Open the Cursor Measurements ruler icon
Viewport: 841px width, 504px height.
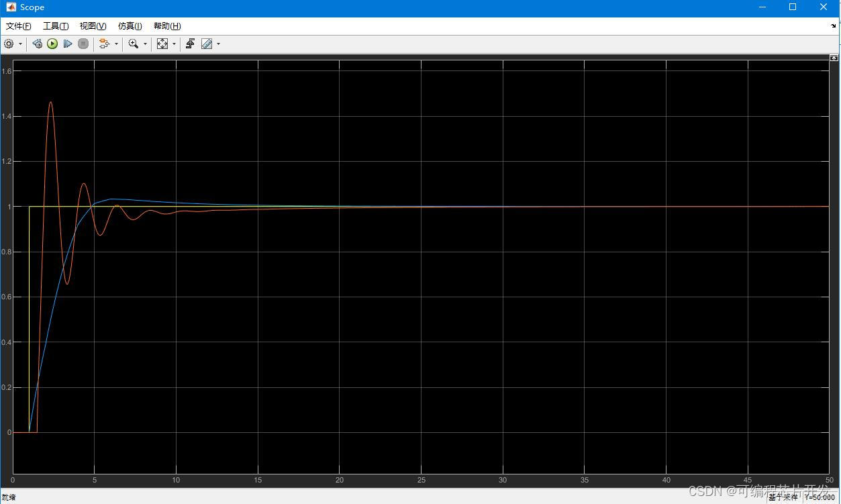207,44
